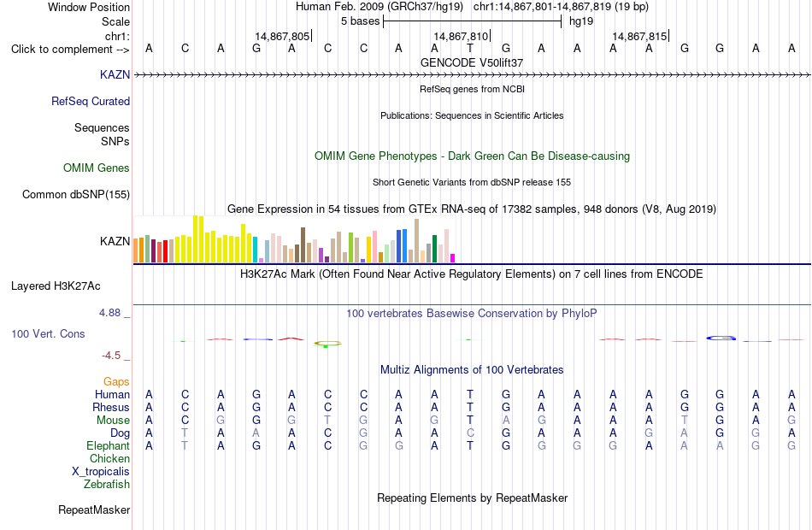Screen dimensions: 812x530
Task: Open '100 vertebrates Basewise Conservation by PhyloP' title
Action: 472,313
